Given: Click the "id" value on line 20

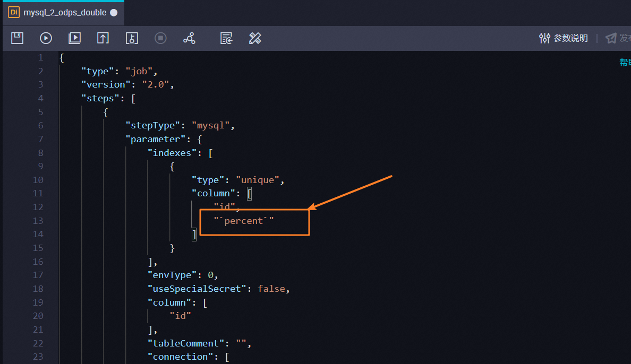Looking at the screenshot, I should click(x=180, y=316).
